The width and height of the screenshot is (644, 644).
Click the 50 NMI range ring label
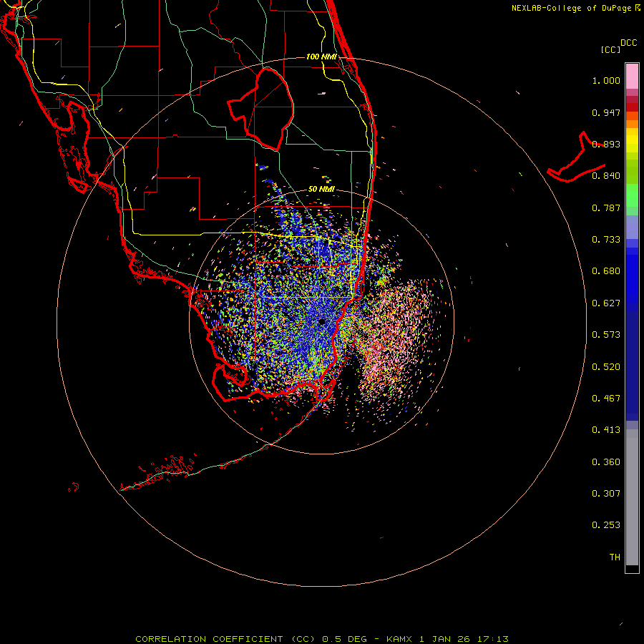(321, 189)
